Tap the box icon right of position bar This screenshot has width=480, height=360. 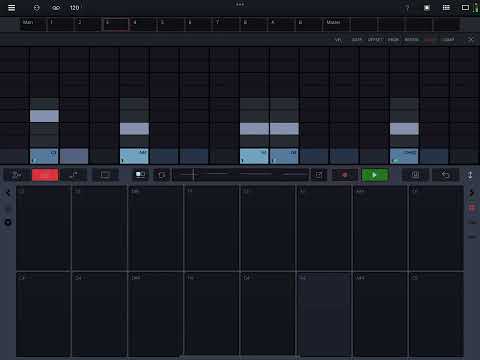click(x=319, y=175)
